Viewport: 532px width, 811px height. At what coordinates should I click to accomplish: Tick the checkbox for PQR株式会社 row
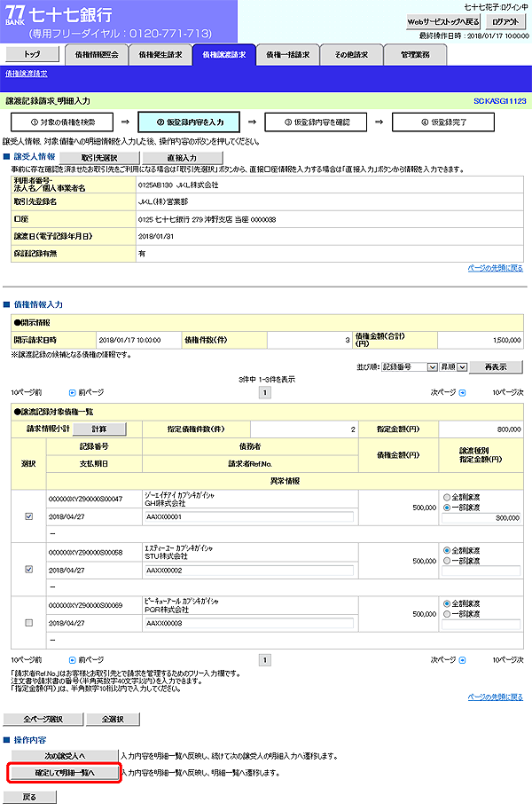point(29,623)
